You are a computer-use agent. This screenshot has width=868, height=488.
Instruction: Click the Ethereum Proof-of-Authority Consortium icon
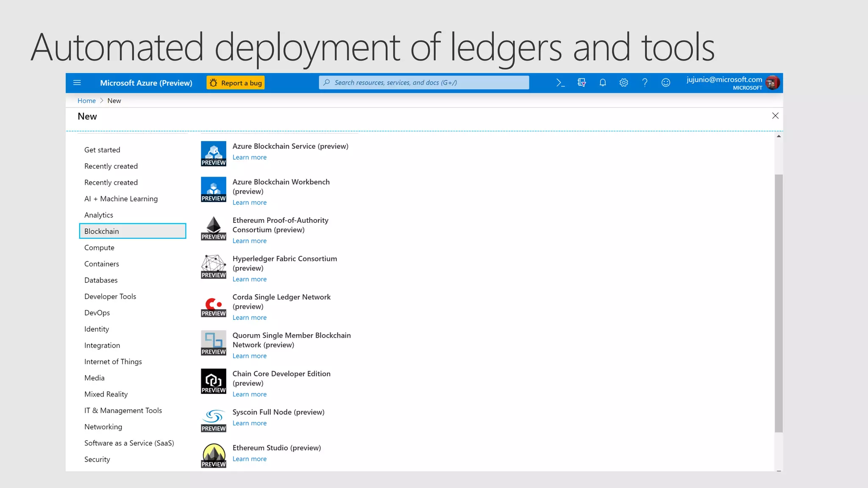click(x=214, y=228)
